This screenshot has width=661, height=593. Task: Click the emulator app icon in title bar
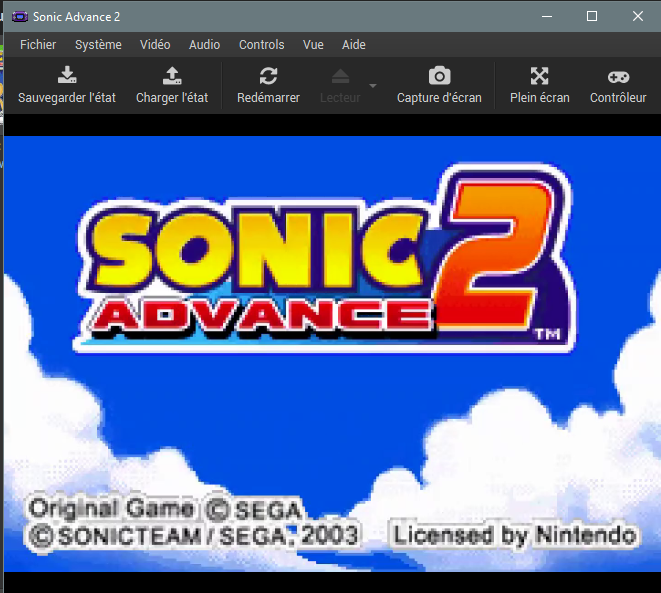(19, 17)
